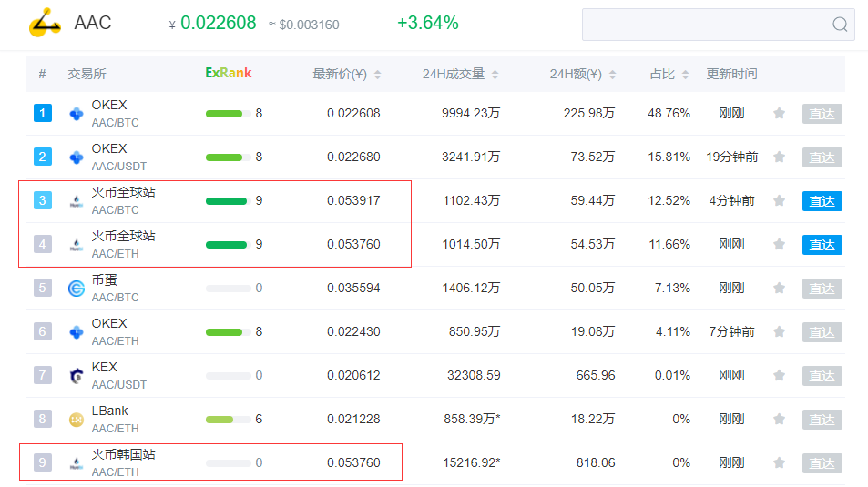Click rank badge number 9
This screenshot has width=868, height=487.
click(x=43, y=462)
